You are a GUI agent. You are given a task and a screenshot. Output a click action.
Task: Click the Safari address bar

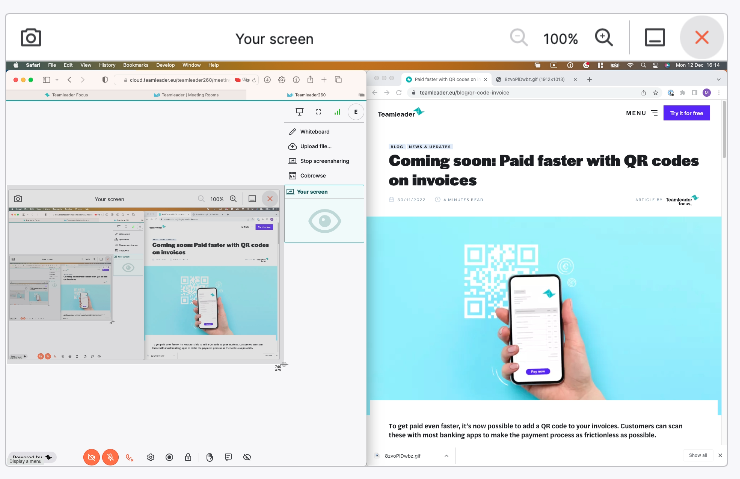click(186, 80)
